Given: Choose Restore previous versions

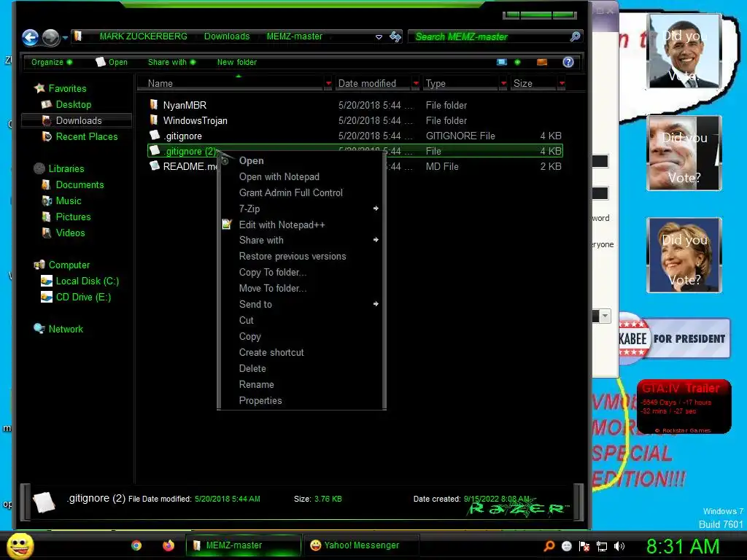Looking at the screenshot, I should [301, 256].
